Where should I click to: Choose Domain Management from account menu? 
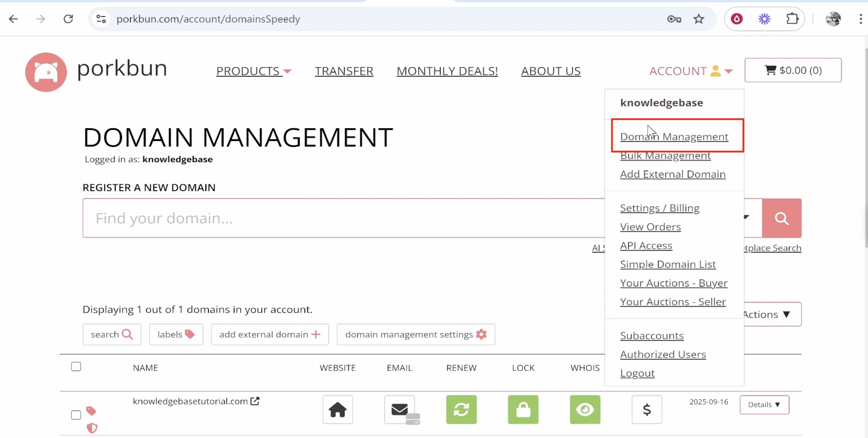[x=674, y=137]
